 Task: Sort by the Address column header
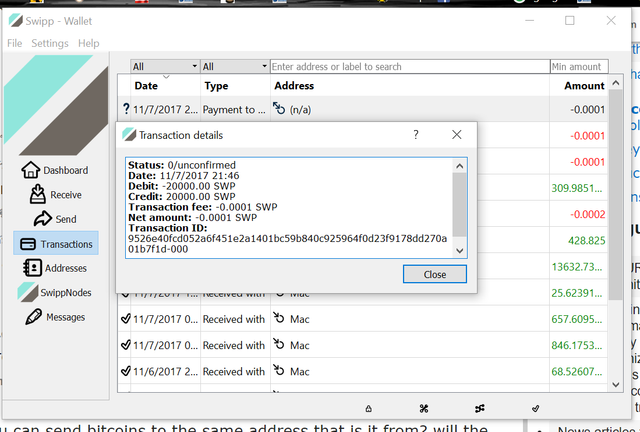[410, 86]
